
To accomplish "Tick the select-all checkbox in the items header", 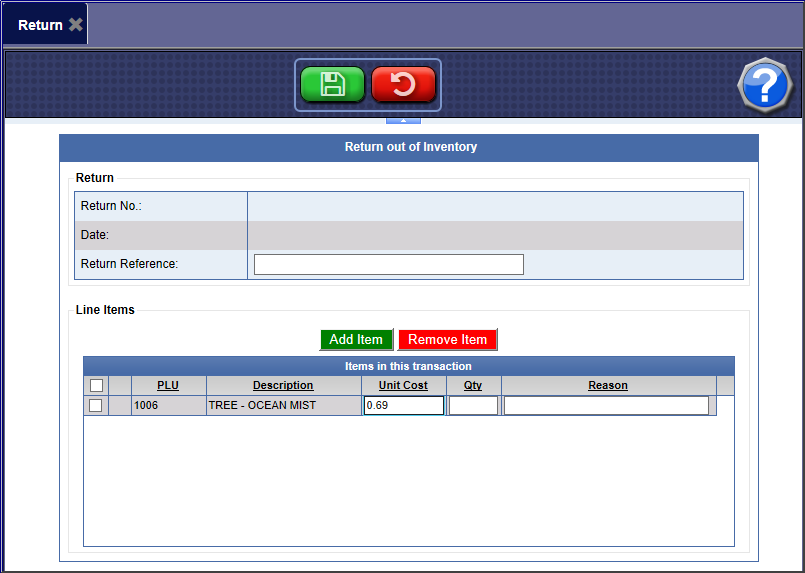I will [96, 386].
